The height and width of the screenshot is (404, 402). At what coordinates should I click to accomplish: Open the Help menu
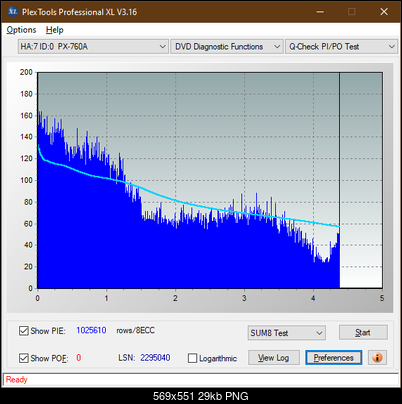tap(55, 30)
